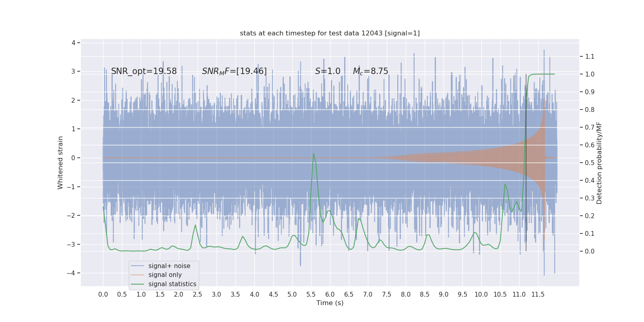Click the 4 tick on the Whitened strain axis
The width and height of the screenshot is (644, 322).
[x=74, y=43]
